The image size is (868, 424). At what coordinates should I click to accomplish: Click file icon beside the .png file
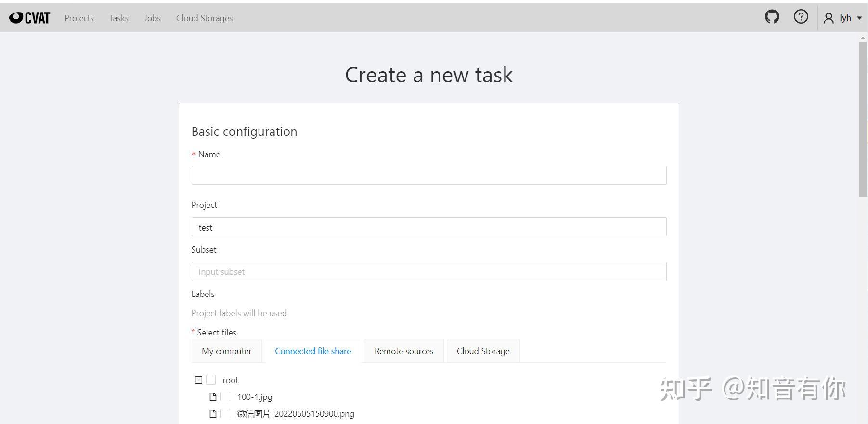[x=213, y=414]
